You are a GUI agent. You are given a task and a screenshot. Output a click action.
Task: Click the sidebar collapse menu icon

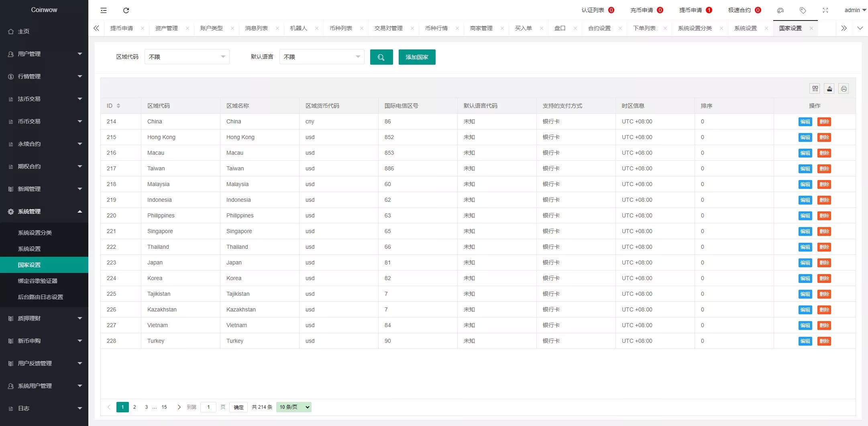pos(104,10)
